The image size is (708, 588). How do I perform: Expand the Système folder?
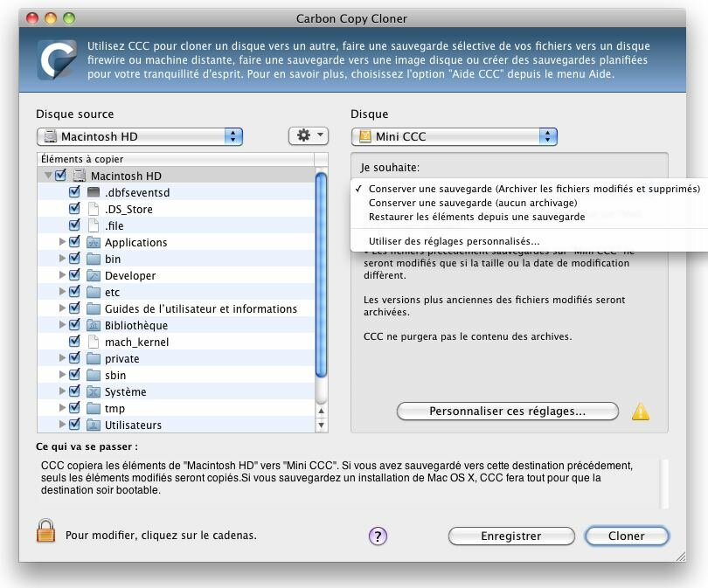[x=62, y=391]
